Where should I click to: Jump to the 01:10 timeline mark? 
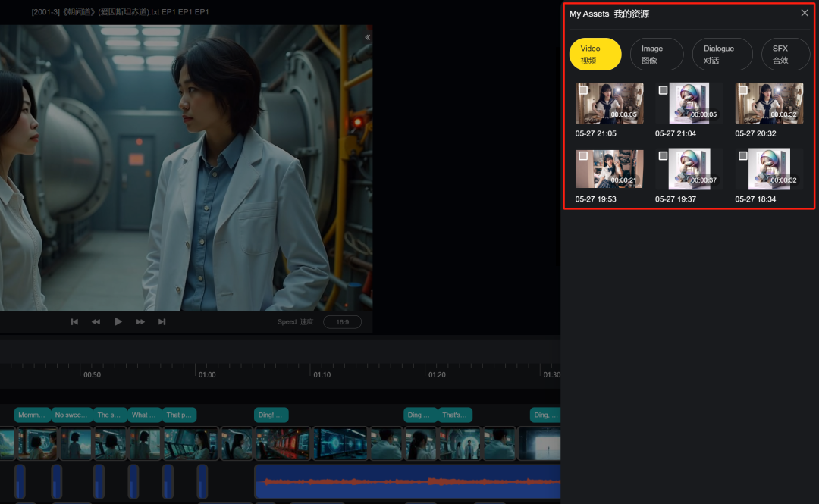tap(322, 375)
